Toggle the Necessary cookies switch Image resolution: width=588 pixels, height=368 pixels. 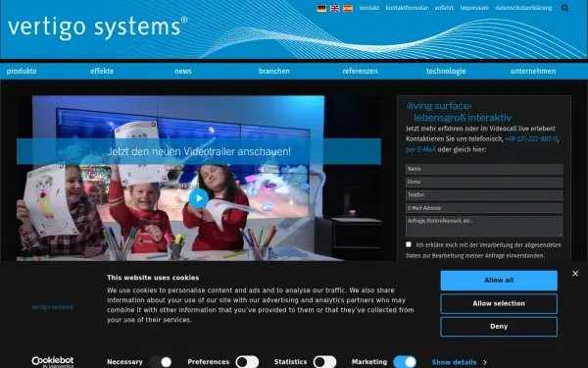click(161, 362)
